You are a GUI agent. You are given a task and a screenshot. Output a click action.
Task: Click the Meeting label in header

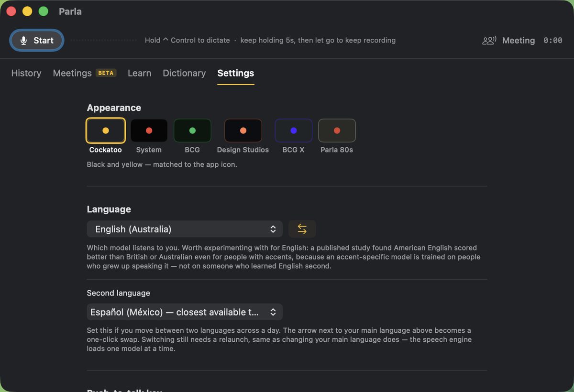(519, 41)
